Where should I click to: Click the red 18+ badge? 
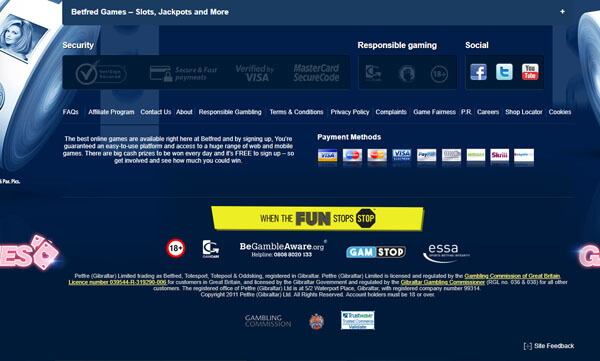176,248
